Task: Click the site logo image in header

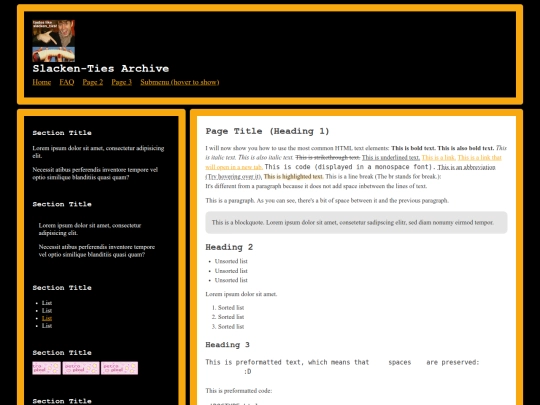Action: (x=53, y=41)
